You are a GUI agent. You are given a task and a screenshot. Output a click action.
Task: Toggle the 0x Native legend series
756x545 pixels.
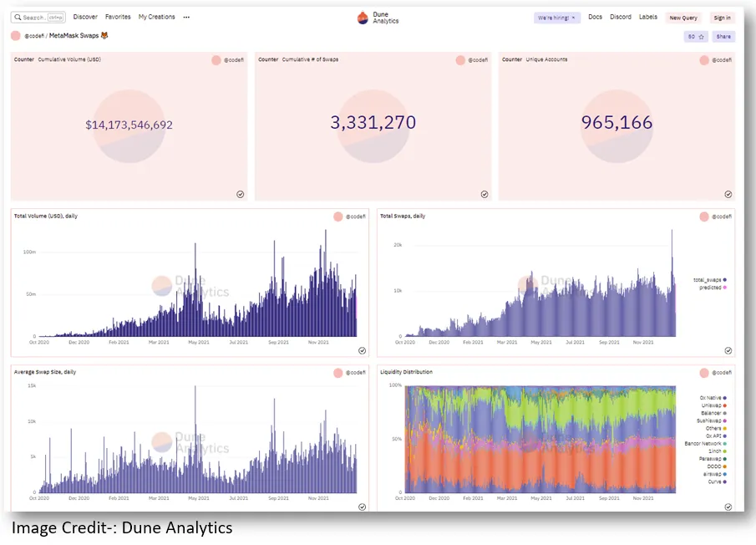click(x=713, y=399)
